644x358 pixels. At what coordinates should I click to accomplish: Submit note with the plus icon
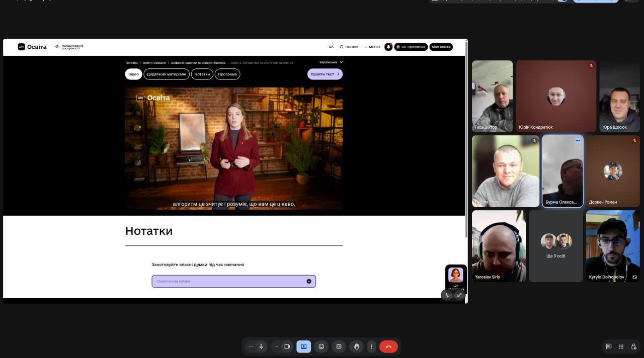click(x=309, y=281)
